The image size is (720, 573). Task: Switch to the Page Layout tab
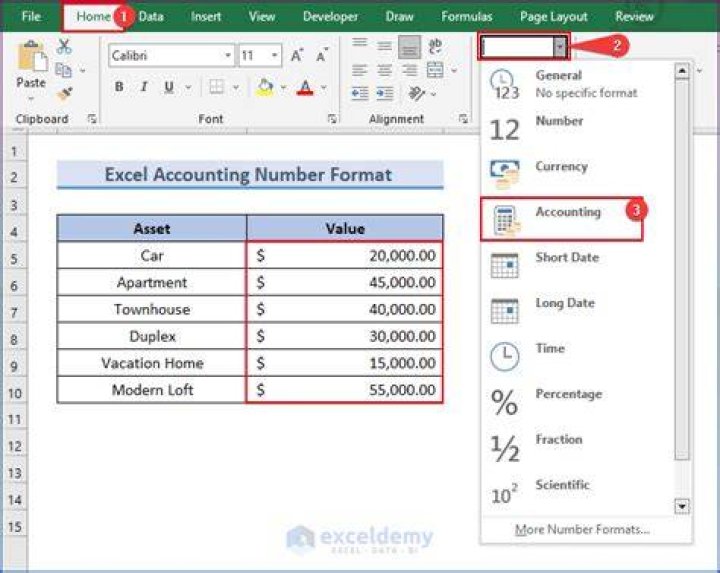pos(553,17)
